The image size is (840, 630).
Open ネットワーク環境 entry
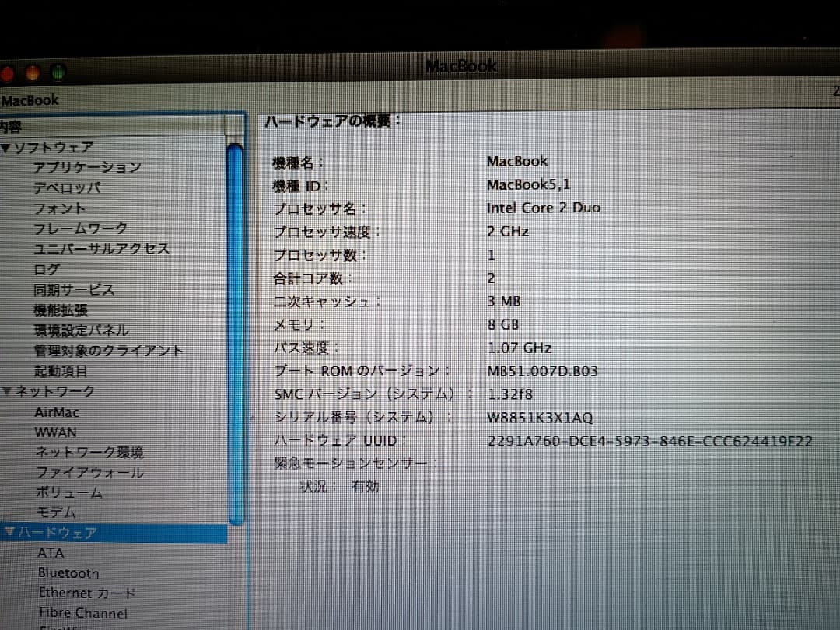(89, 453)
